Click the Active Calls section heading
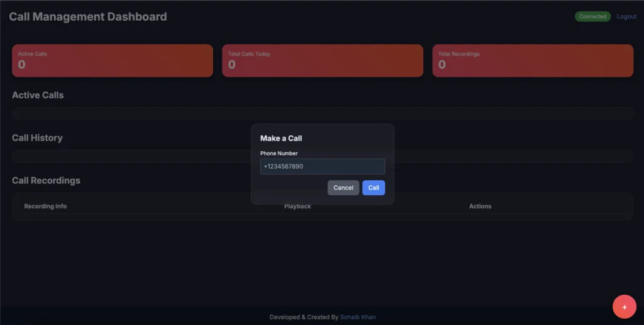Viewport: 644px width, 325px height. pos(38,95)
